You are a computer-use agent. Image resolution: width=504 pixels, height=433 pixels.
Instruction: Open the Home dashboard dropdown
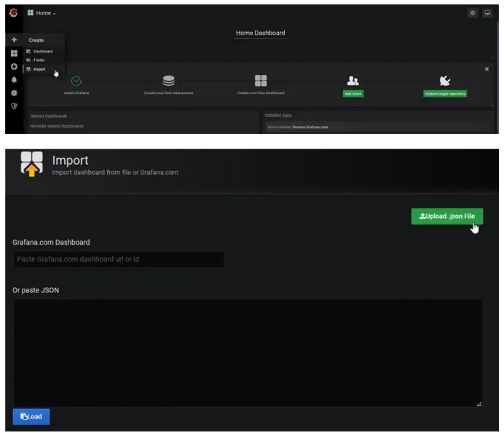(41, 13)
